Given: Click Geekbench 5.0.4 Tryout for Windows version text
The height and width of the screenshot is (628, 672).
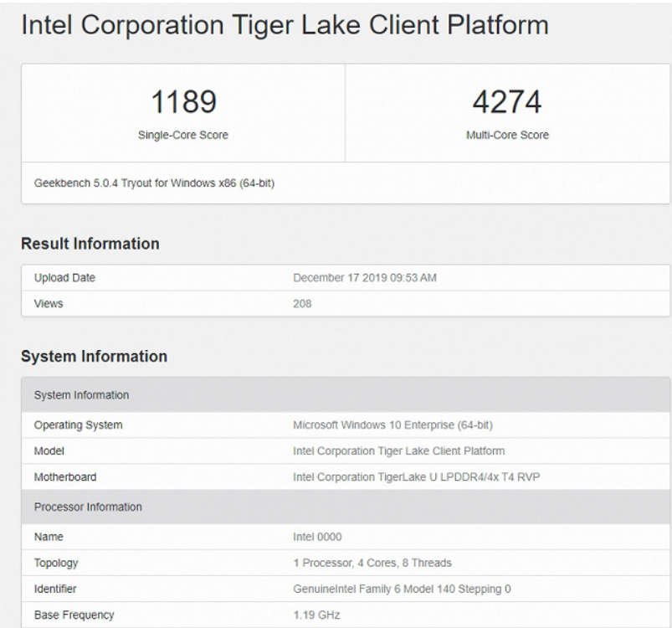Looking at the screenshot, I should pos(154,183).
